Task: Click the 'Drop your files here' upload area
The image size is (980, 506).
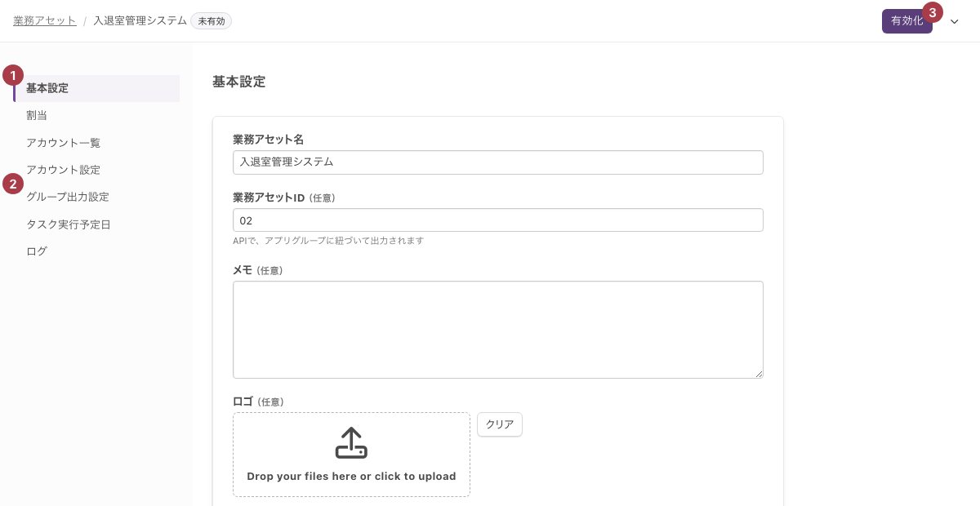Action: pyautogui.click(x=351, y=455)
